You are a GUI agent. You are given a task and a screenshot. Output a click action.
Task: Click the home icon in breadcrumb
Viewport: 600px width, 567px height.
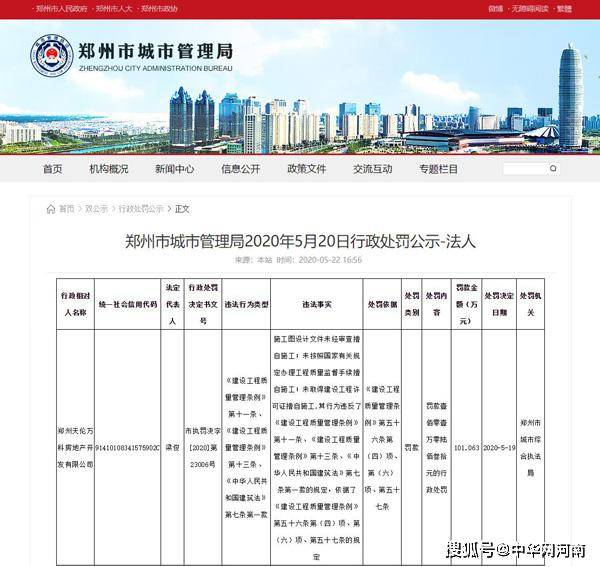(x=51, y=209)
